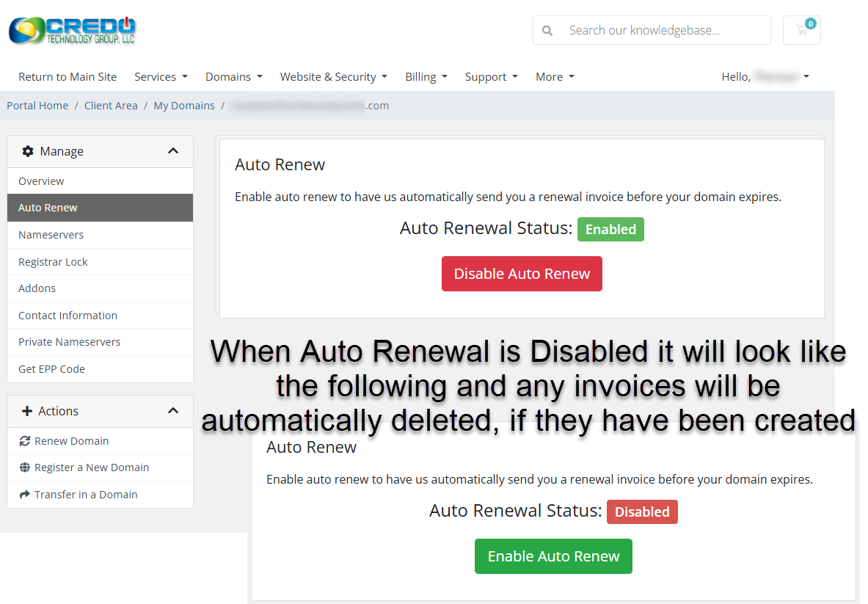The image size is (868, 604).
Task: Click the Actions plus icon
Action: coord(28,411)
